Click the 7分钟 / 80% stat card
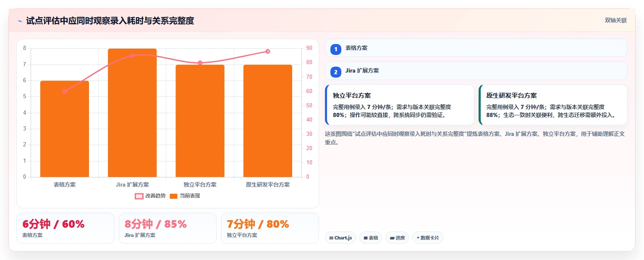 pyautogui.click(x=270, y=228)
